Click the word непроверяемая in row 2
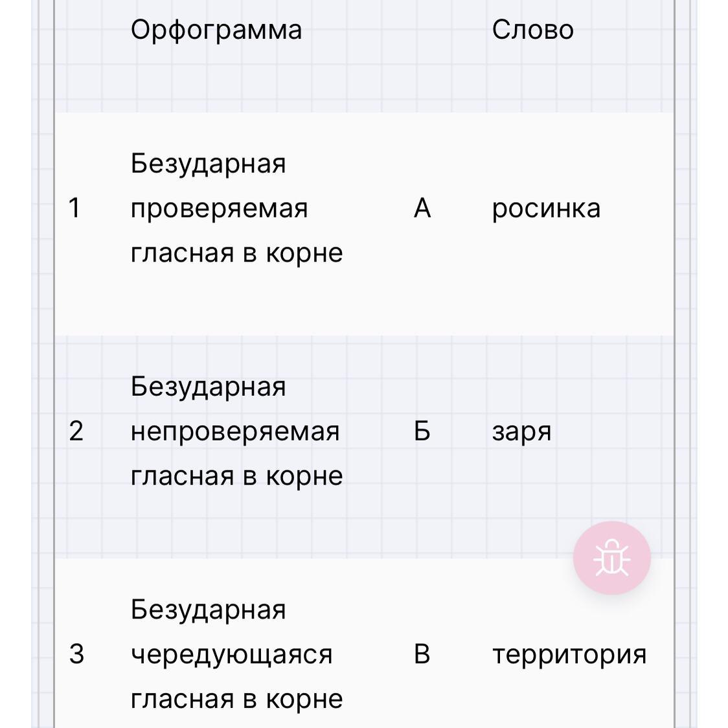This screenshot has height=728, width=728. (235, 432)
